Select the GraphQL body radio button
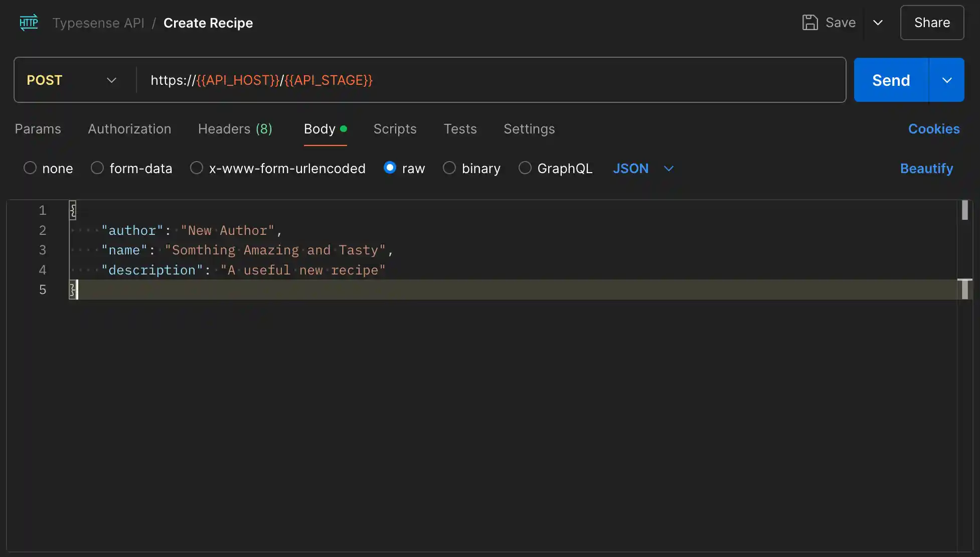The height and width of the screenshot is (557, 980). click(x=525, y=168)
